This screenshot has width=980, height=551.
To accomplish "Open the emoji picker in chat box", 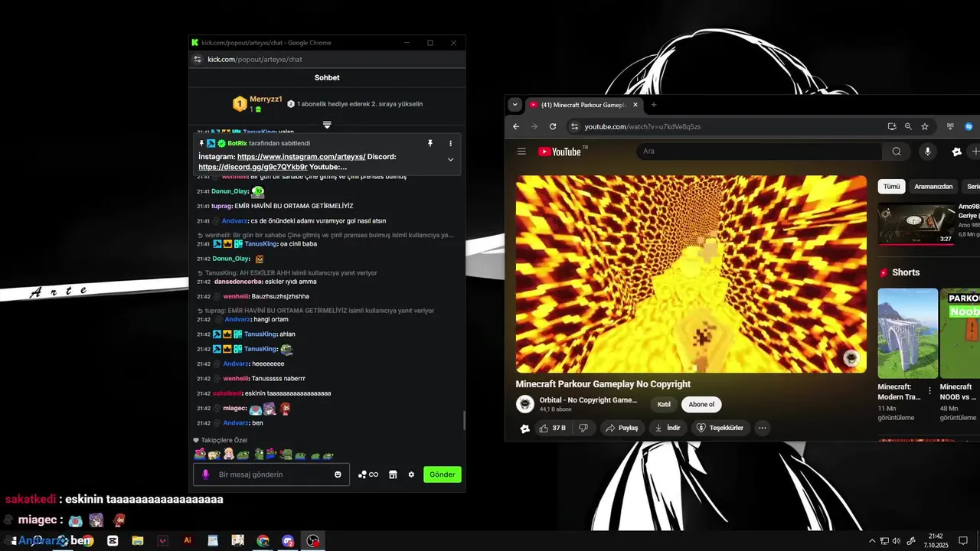I will pyautogui.click(x=338, y=474).
